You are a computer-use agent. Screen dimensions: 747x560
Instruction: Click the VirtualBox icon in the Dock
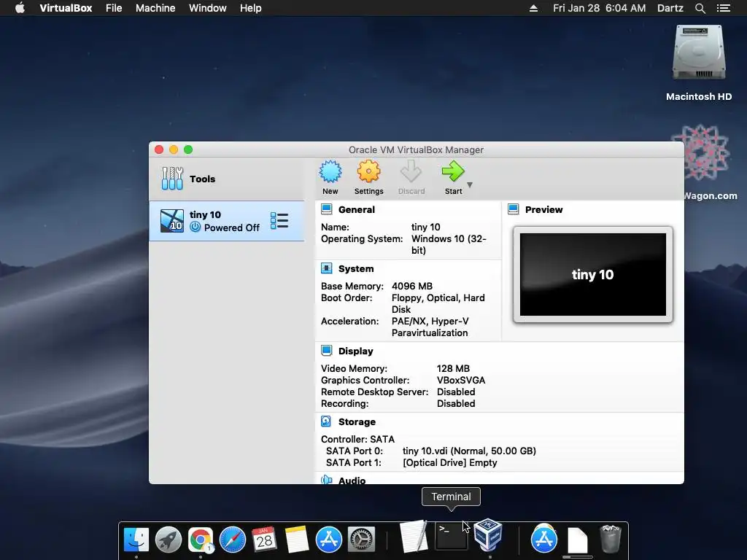pos(488,534)
